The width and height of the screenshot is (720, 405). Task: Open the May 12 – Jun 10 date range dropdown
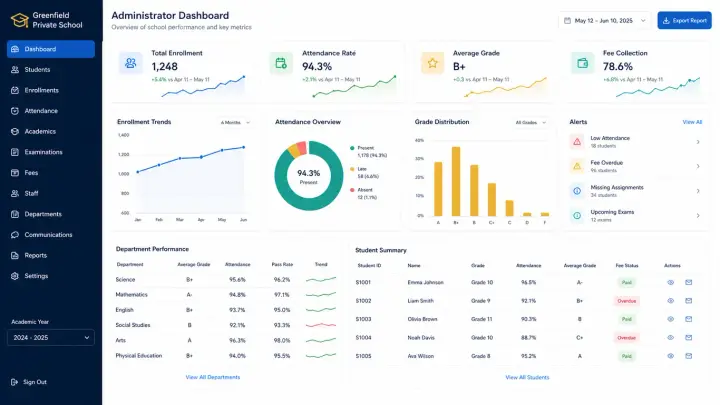click(604, 21)
